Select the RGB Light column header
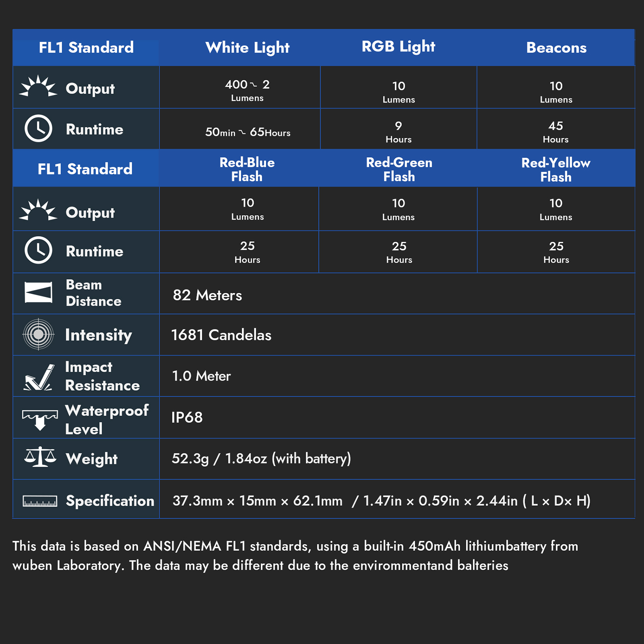Screen dimensions: 644x644 tap(398, 46)
